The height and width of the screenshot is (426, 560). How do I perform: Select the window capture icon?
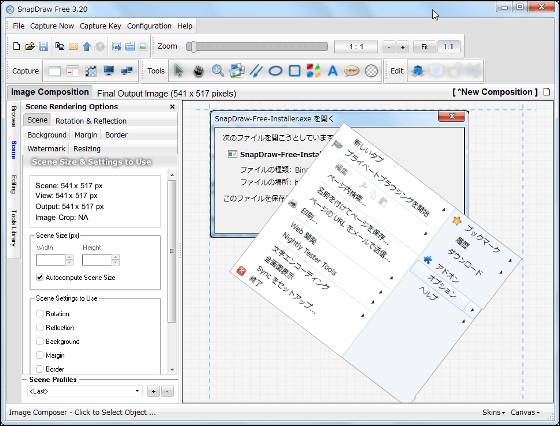(x=54, y=71)
